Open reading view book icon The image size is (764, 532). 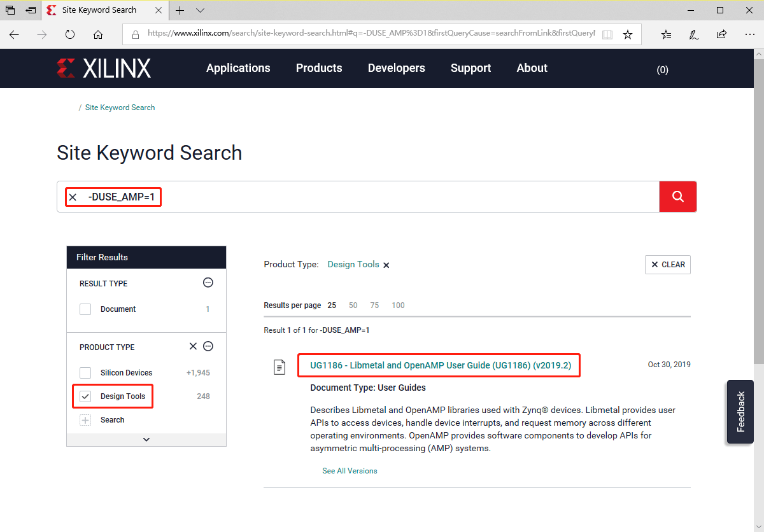pos(607,35)
